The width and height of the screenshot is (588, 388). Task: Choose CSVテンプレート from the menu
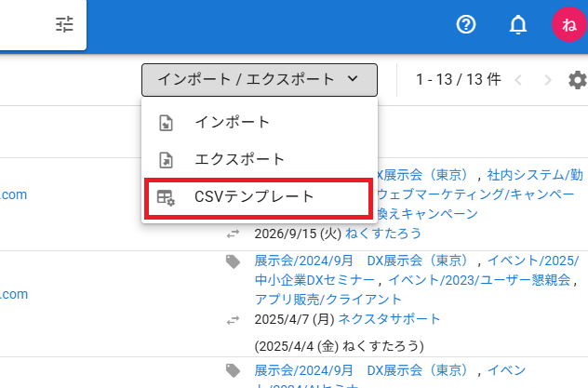tap(259, 198)
